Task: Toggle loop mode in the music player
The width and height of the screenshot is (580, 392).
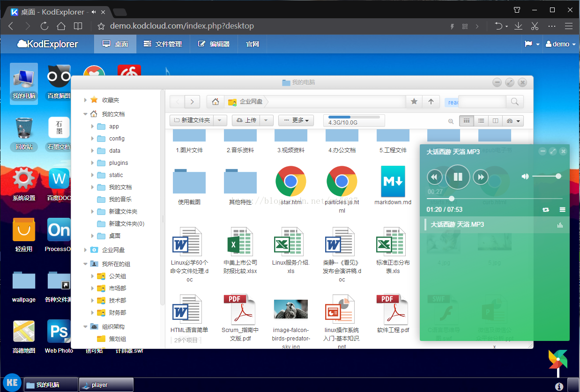Action: pyautogui.click(x=546, y=210)
